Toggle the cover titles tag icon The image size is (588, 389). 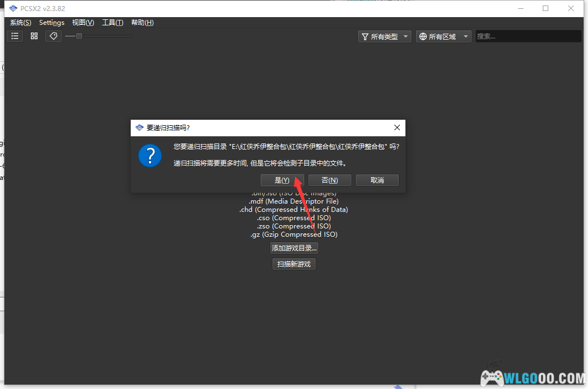click(x=54, y=36)
